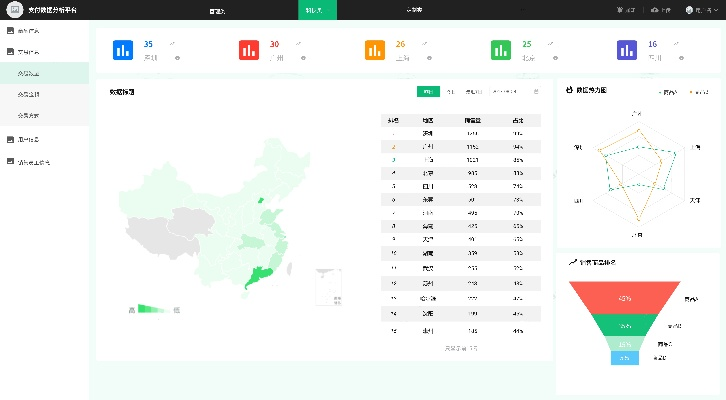The height and width of the screenshot is (400, 726).
Task: Click the purple bar chart icon showing 16
Action: (627, 50)
